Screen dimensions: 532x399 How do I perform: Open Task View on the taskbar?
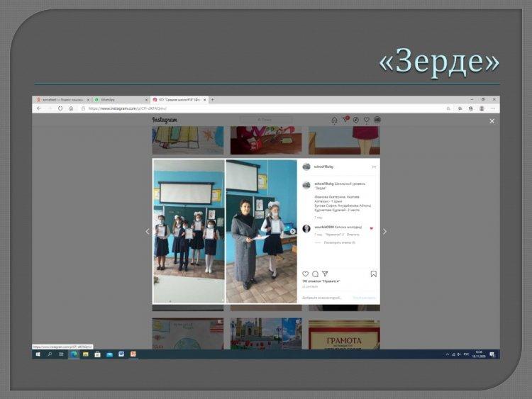(x=62, y=354)
